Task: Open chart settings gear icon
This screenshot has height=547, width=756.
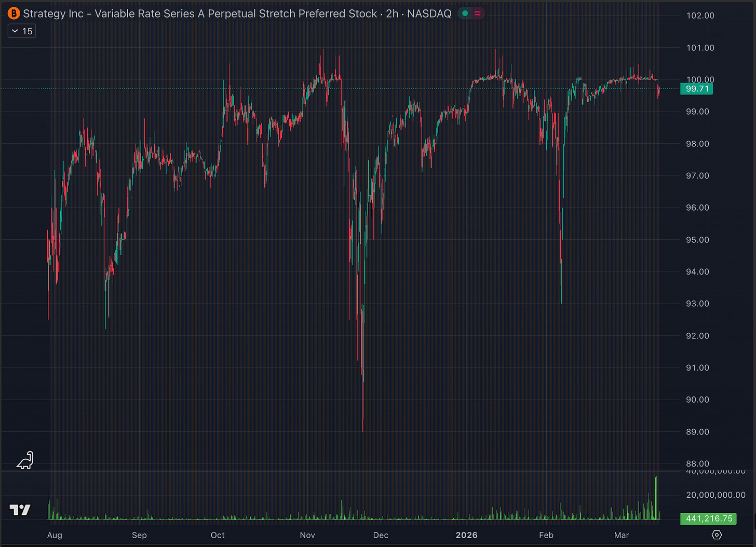Action: tap(717, 535)
